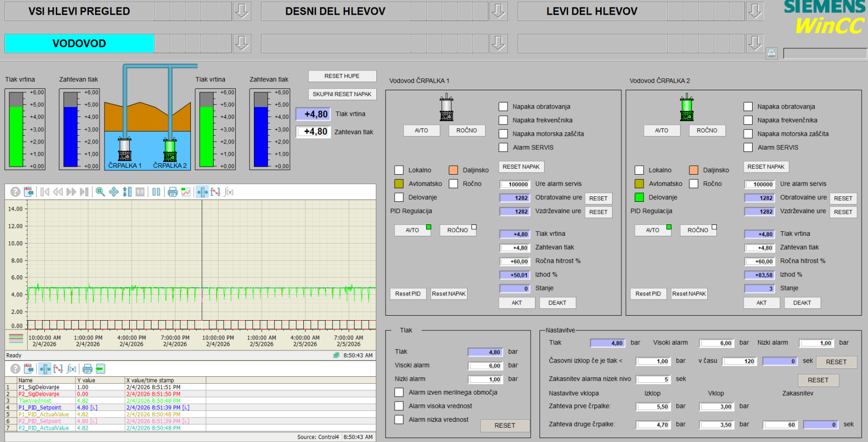
Task: Pause the trend with start/stop icon
Action: coord(156,192)
